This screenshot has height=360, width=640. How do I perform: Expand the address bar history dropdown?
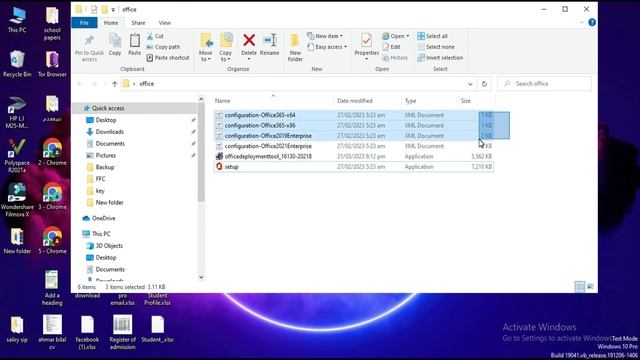tap(470, 84)
